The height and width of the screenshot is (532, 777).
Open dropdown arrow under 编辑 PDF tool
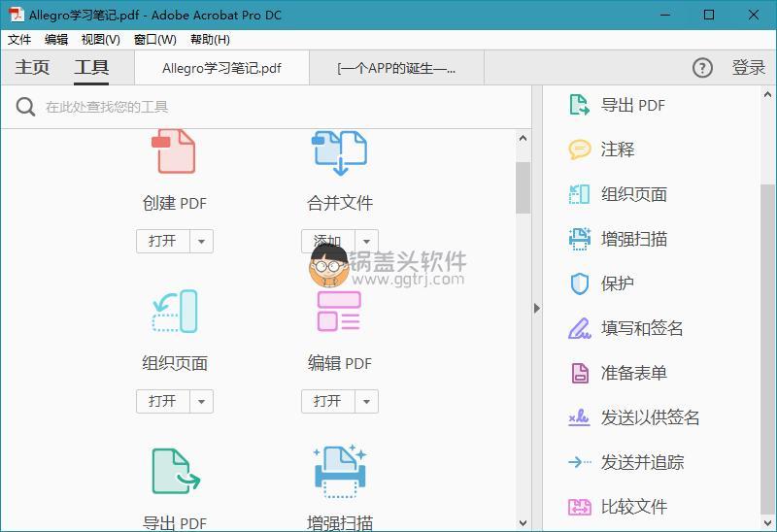[x=366, y=401]
